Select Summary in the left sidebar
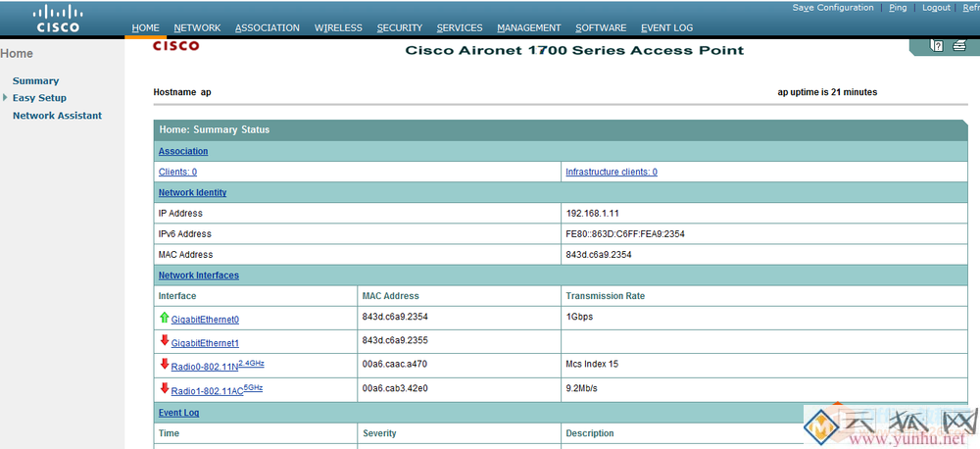Image resolution: width=980 pixels, height=449 pixels. (35, 80)
